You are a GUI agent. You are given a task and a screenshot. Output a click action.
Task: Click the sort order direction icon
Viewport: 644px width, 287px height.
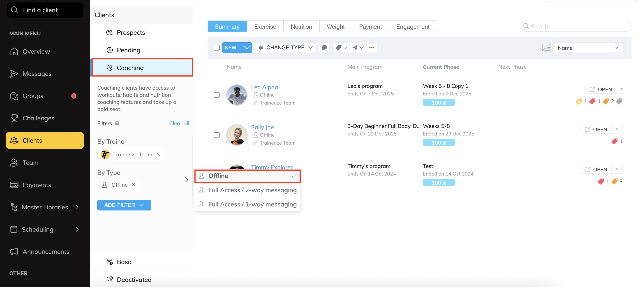[x=545, y=48]
